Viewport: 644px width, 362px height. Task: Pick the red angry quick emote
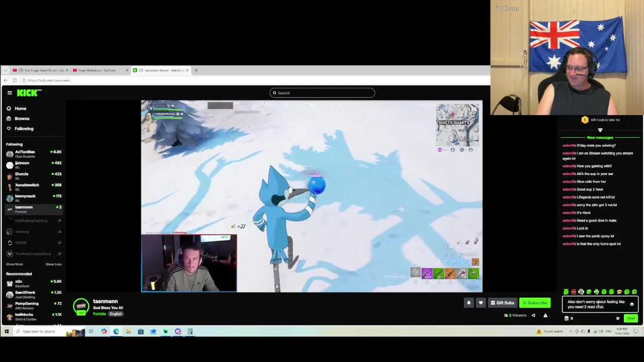[574, 292]
